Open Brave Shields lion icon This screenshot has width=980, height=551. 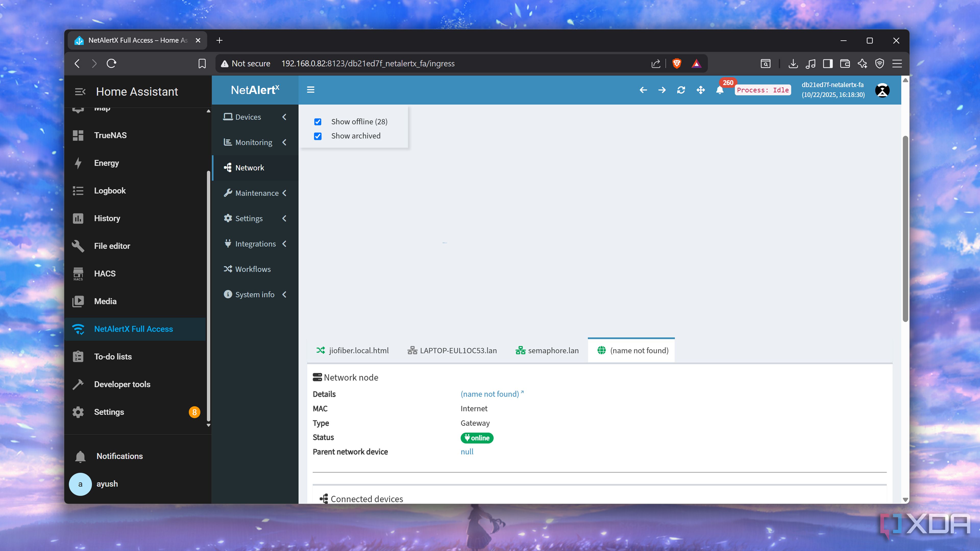(x=677, y=64)
